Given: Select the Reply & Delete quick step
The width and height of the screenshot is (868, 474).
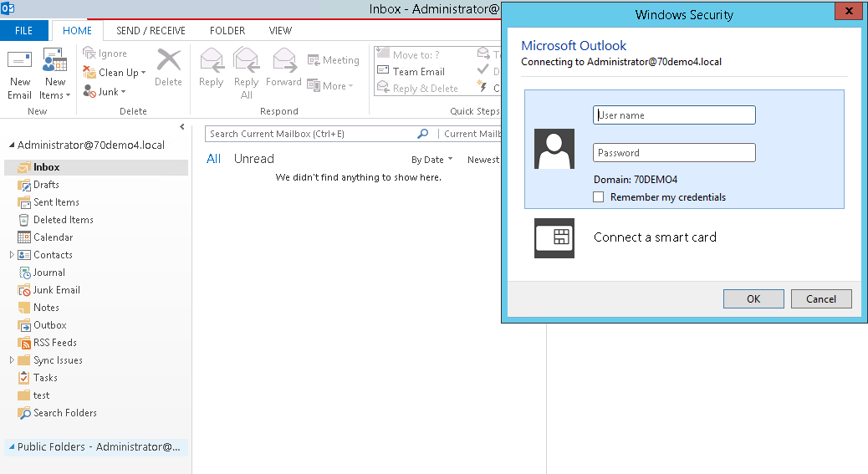Looking at the screenshot, I should coord(417,88).
